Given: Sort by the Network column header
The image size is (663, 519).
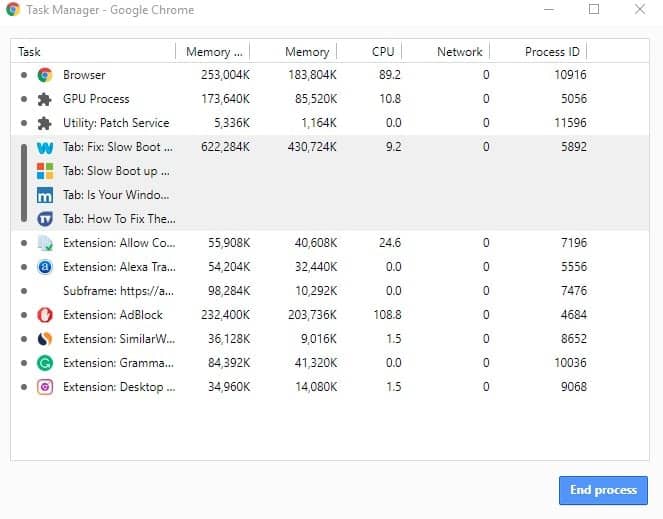Looking at the screenshot, I should [459, 52].
